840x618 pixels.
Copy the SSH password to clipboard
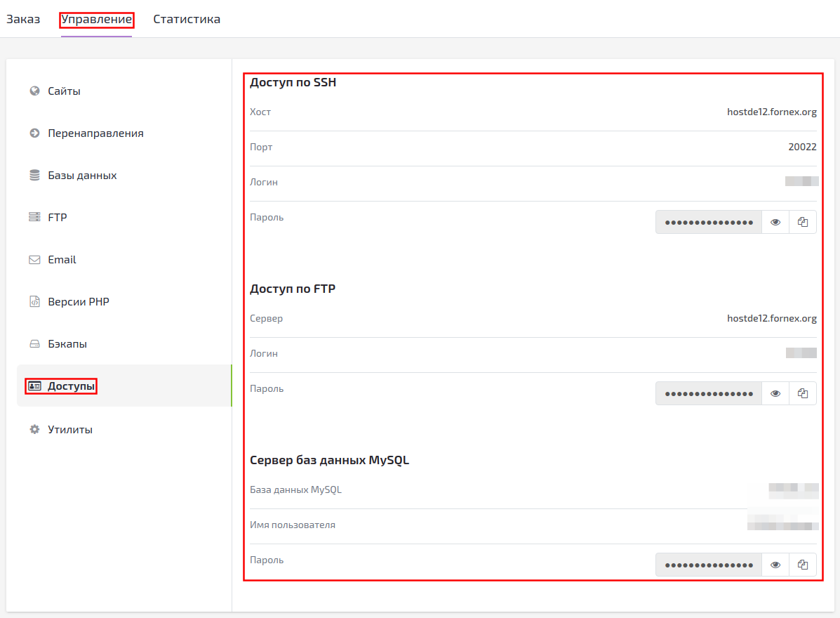[803, 222]
